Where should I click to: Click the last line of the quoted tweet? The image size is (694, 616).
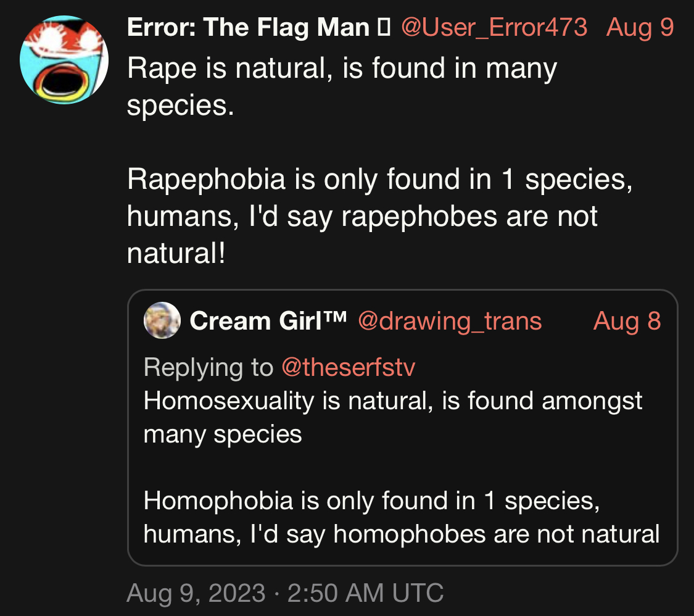pyautogui.click(x=401, y=533)
